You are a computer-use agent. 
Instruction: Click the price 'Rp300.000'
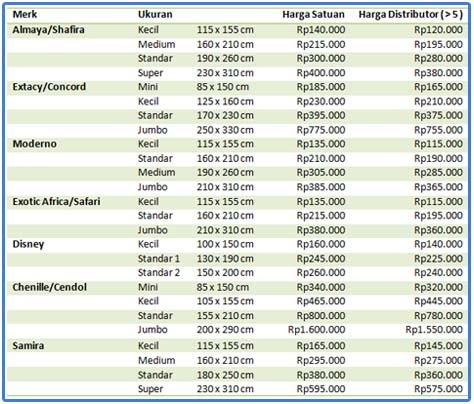[x=321, y=58]
